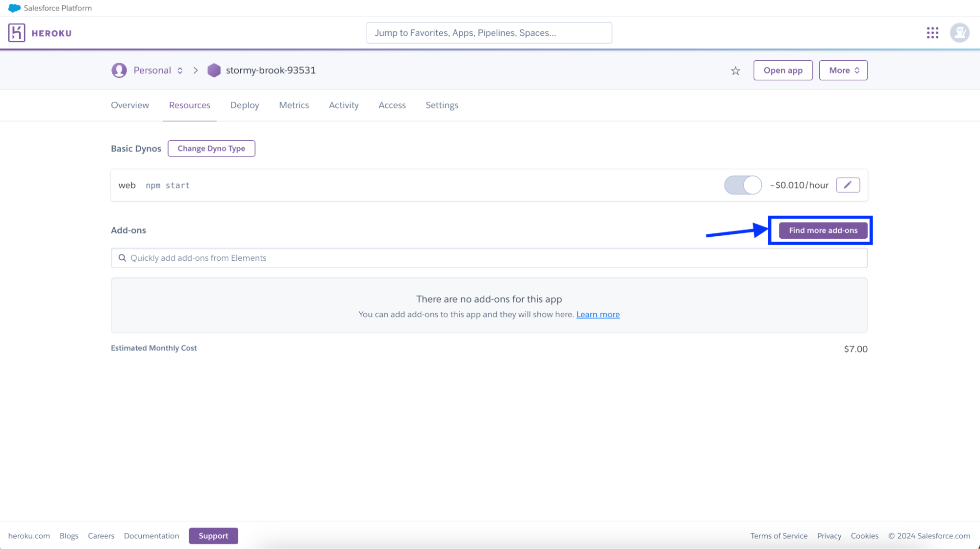Focus the add-ons search from Elements field

pos(489,258)
